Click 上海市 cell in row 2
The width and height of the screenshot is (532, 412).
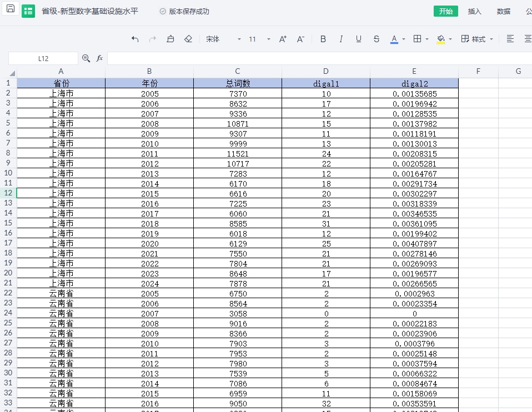click(61, 93)
